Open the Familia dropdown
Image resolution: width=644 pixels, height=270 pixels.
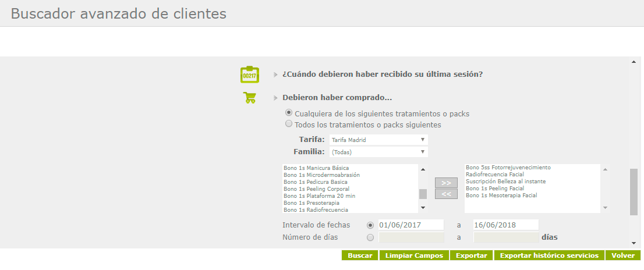point(378,152)
